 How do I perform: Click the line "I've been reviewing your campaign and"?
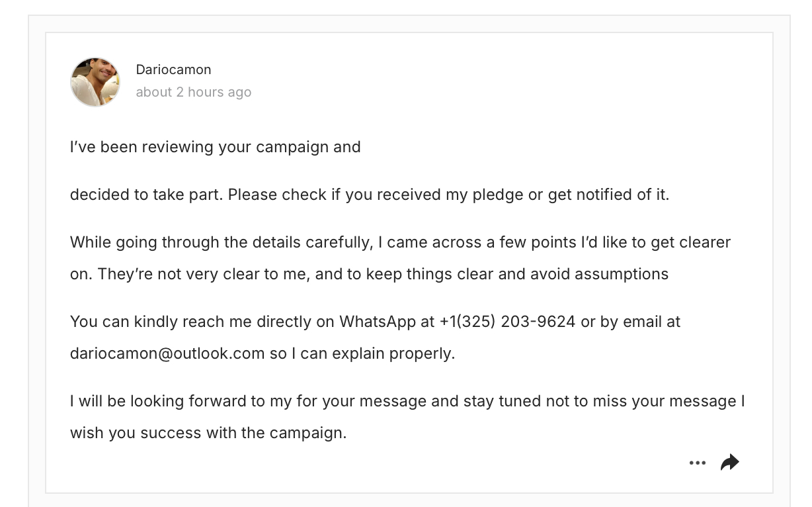click(x=215, y=147)
